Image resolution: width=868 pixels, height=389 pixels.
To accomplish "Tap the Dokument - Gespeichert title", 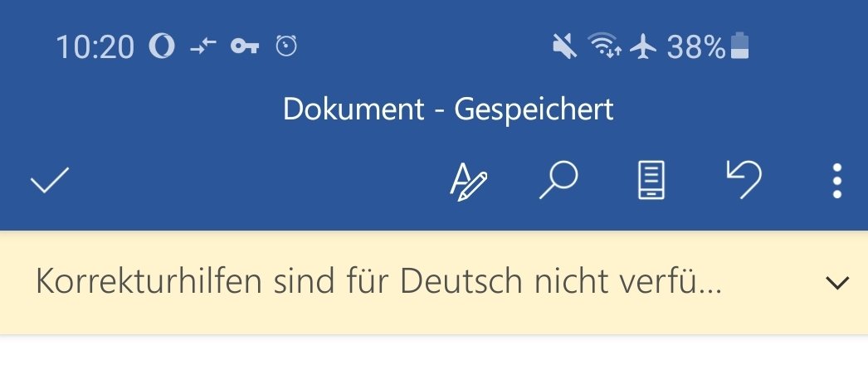I will [x=448, y=109].
